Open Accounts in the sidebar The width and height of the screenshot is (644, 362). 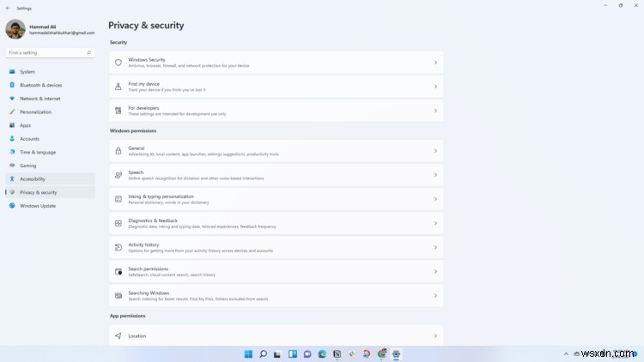(x=50, y=139)
